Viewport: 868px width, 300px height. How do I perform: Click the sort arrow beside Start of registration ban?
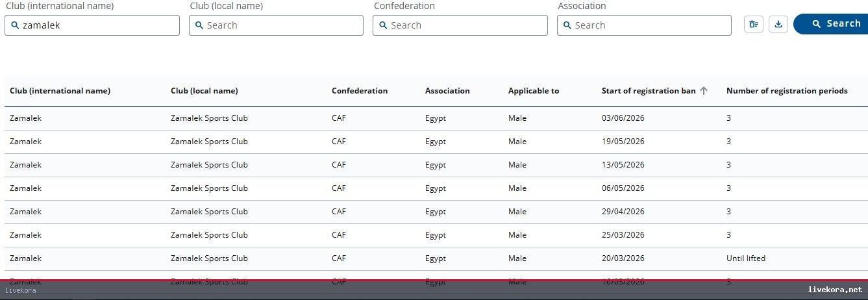click(x=704, y=91)
